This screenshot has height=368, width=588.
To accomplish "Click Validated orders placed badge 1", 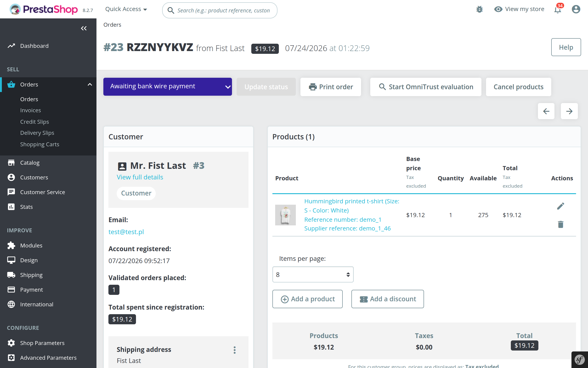I will click(114, 290).
